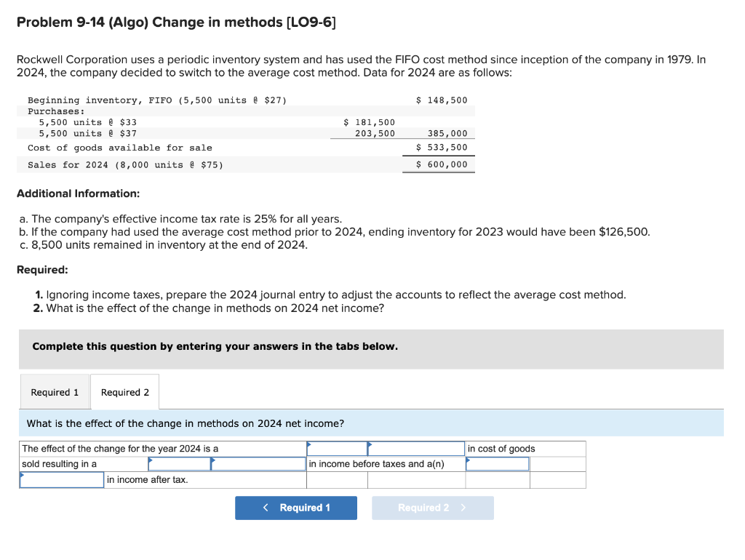Switch to the Required 2 tab
This screenshot has height=560, width=745.
click(124, 391)
